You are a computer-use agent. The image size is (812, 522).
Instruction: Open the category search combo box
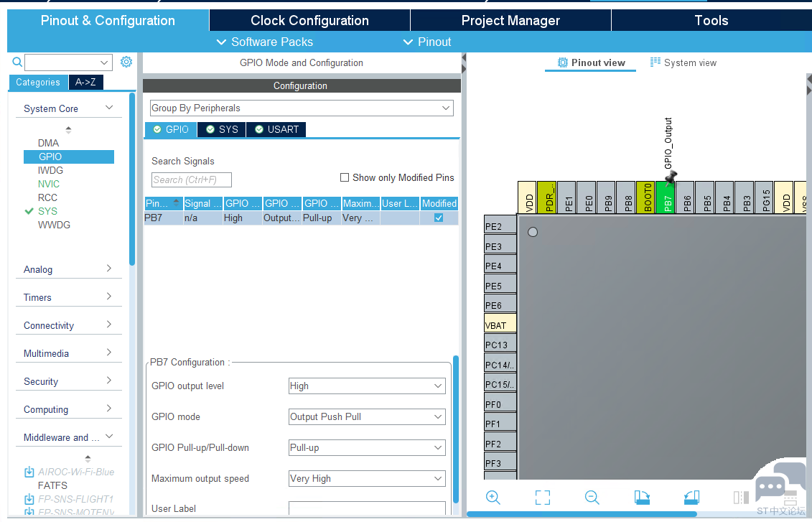tap(68, 62)
